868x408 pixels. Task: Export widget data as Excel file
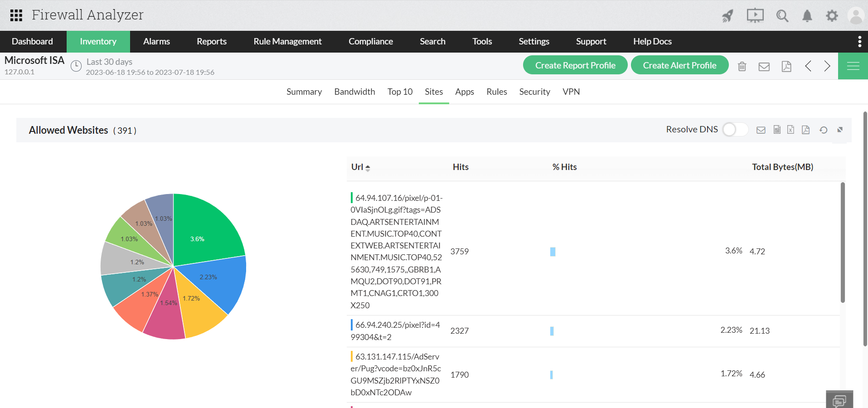click(x=790, y=130)
